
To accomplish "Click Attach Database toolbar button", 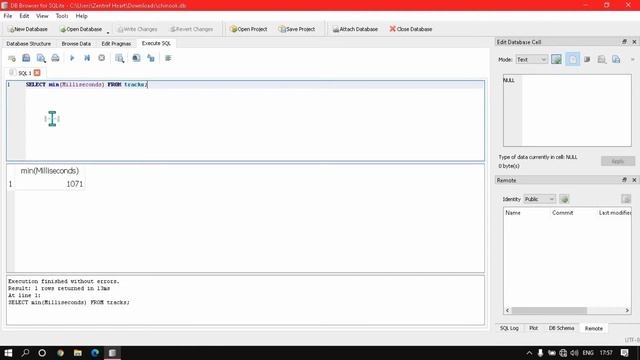I will click(x=355, y=29).
